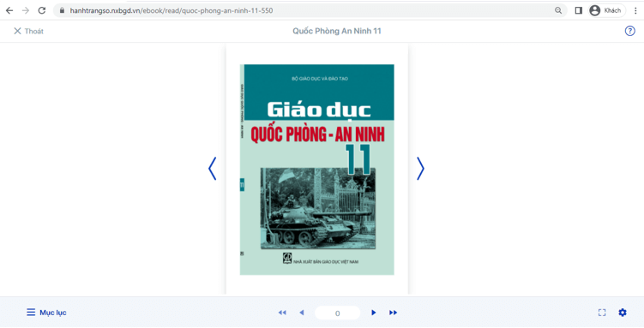The height and width of the screenshot is (328, 644).
Task: Open the help question mark icon
Action: click(629, 31)
